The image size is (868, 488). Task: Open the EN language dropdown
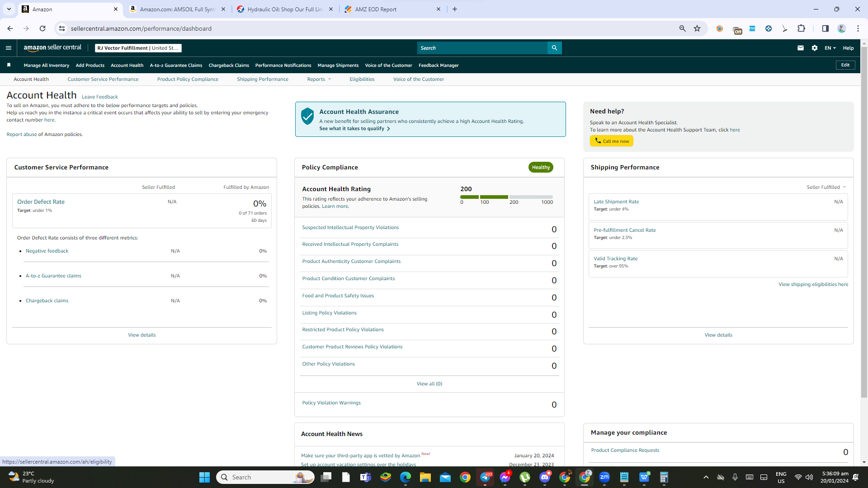pyautogui.click(x=830, y=48)
